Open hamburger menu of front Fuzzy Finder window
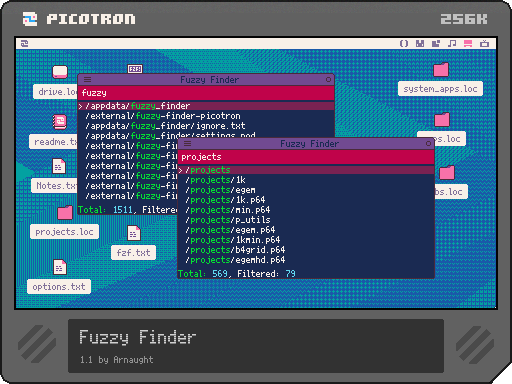512x384 pixels. [188, 144]
